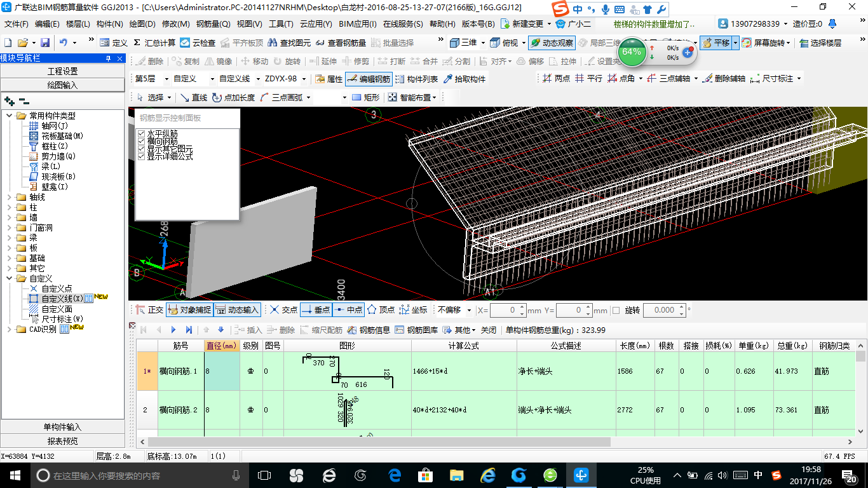Click the 工程设置 panel button

click(x=62, y=71)
